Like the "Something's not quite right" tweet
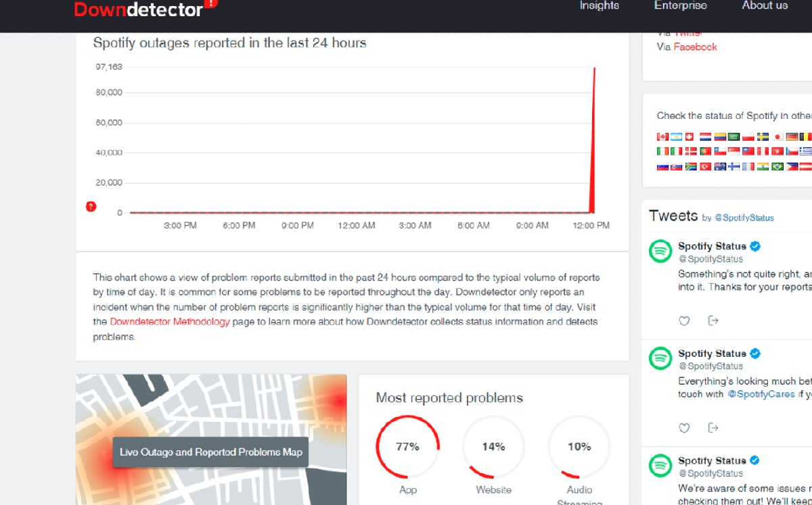The image size is (812, 505). [x=684, y=320]
